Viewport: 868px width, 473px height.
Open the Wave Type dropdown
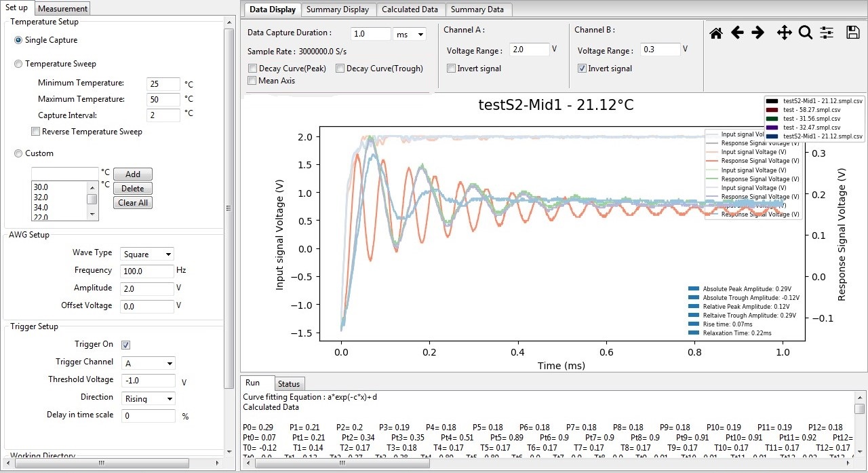coord(147,254)
